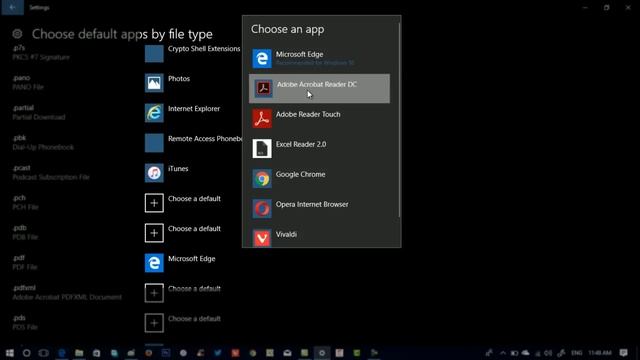Open the Twitter app on the taskbar

coord(218,353)
